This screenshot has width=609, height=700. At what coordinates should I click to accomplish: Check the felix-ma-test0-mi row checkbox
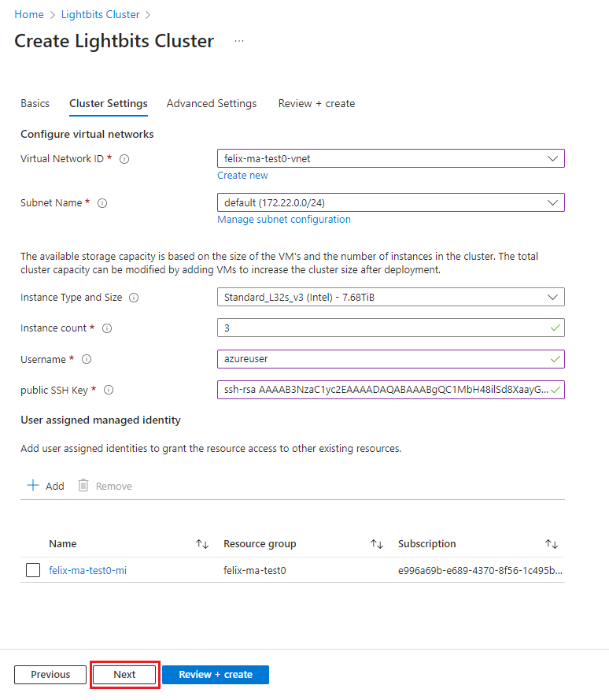click(33, 570)
